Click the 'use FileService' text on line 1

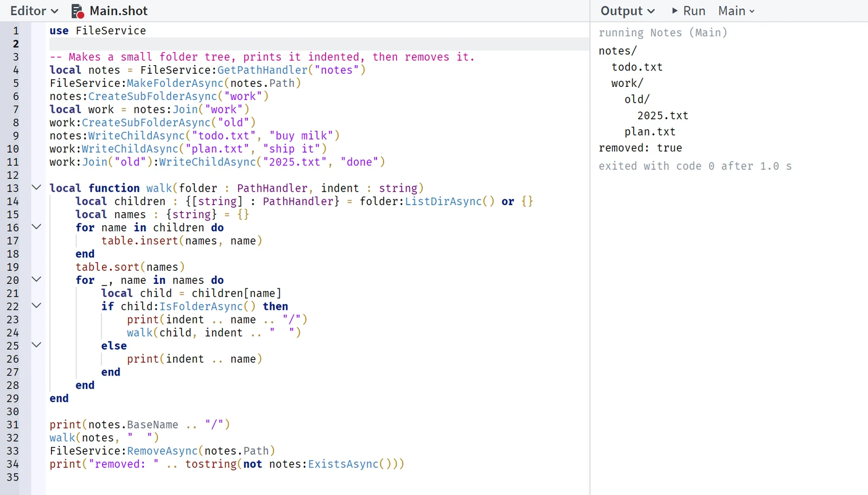(x=98, y=31)
